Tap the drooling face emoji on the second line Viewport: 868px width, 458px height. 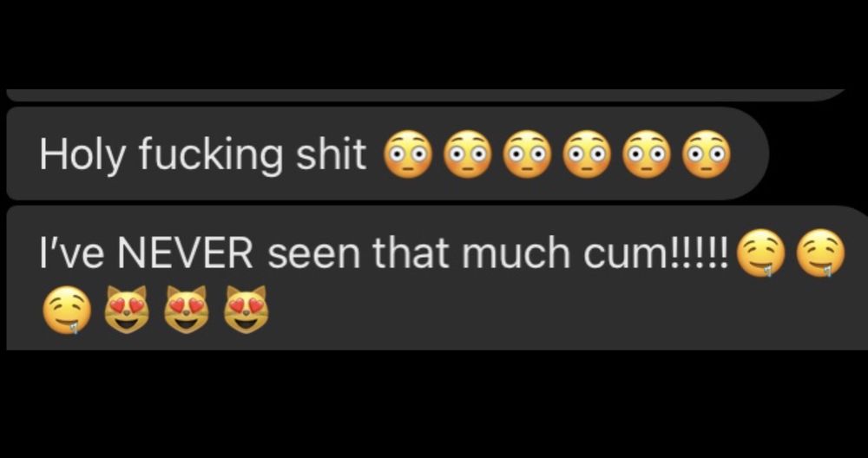67,310
